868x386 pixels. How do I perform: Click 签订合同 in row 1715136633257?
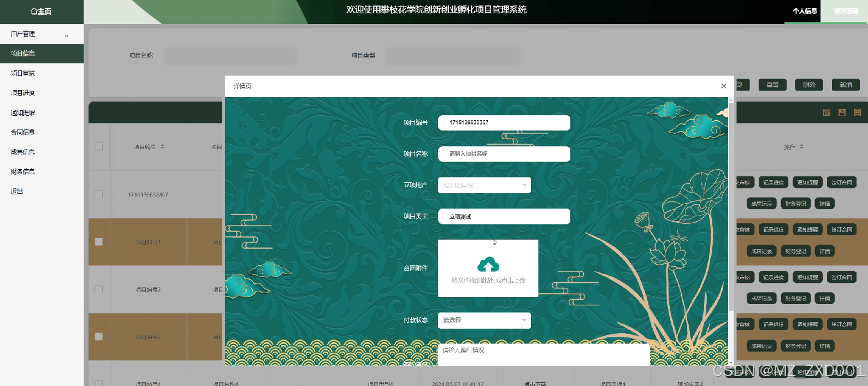point(841,182)
